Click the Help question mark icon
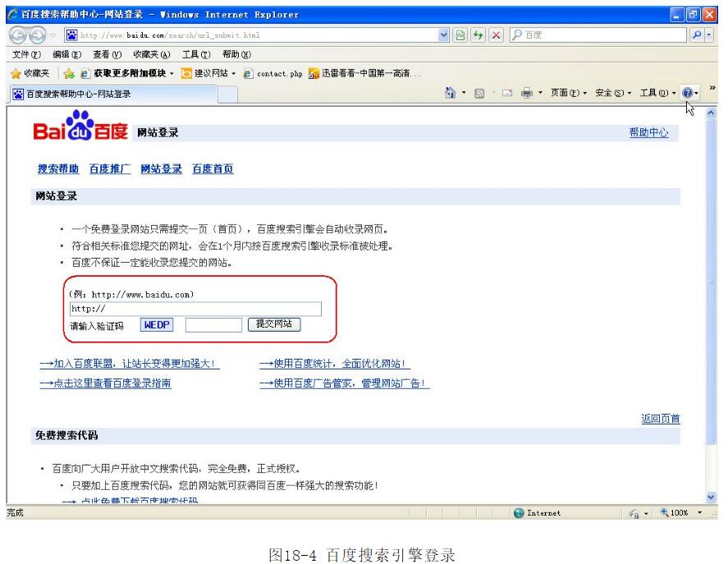The width and height of the screenshot is (728, 564). (686, 94)
